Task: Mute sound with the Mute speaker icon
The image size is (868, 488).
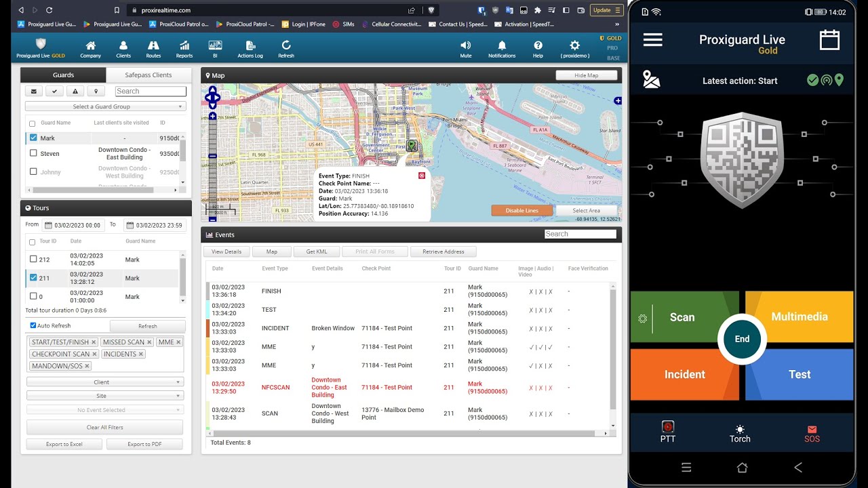Action: pyautogui.click(x=466, y=45)
